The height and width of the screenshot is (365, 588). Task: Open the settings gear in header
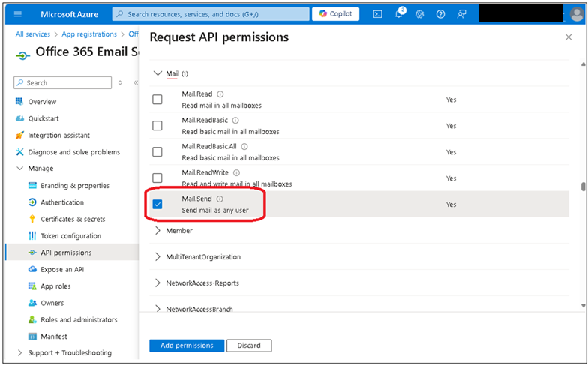click(420, 14)
